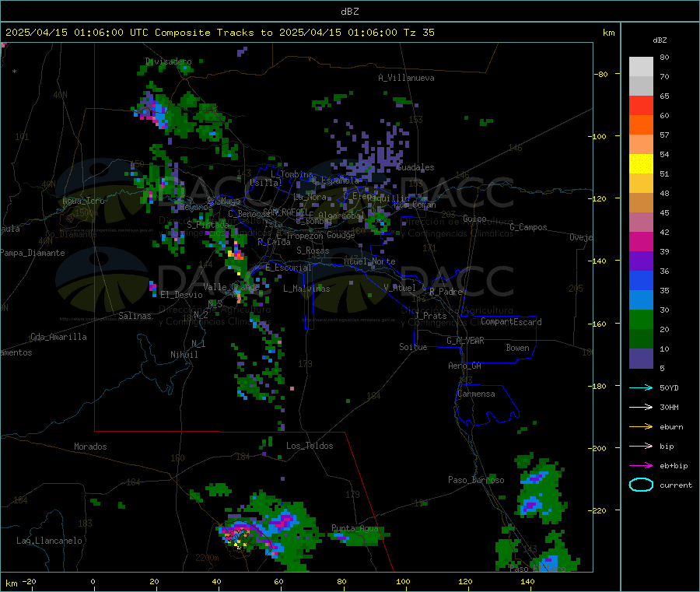This screenshot has width=700, height=592.
Task: Click the E_Escorial map label
Action: point(289,268)
